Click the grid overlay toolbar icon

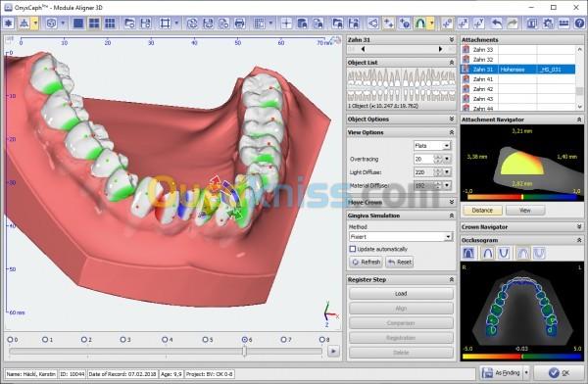pos(259,24)
